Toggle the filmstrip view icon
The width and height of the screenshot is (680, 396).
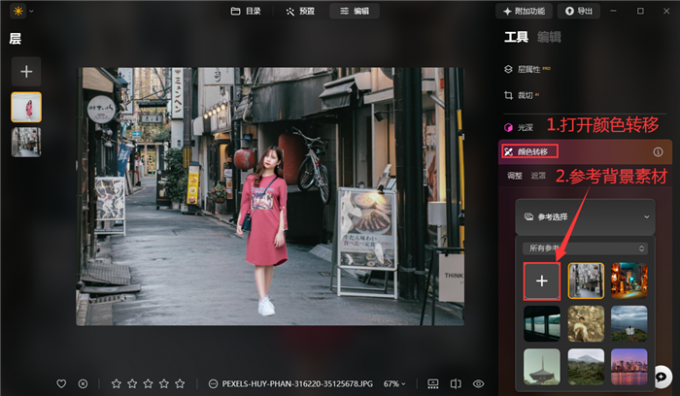pos(433,384)
